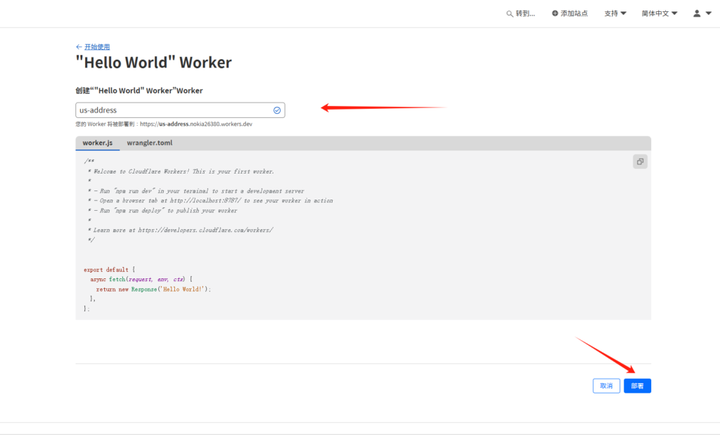Click the 转到... search text

coord(525,13)
